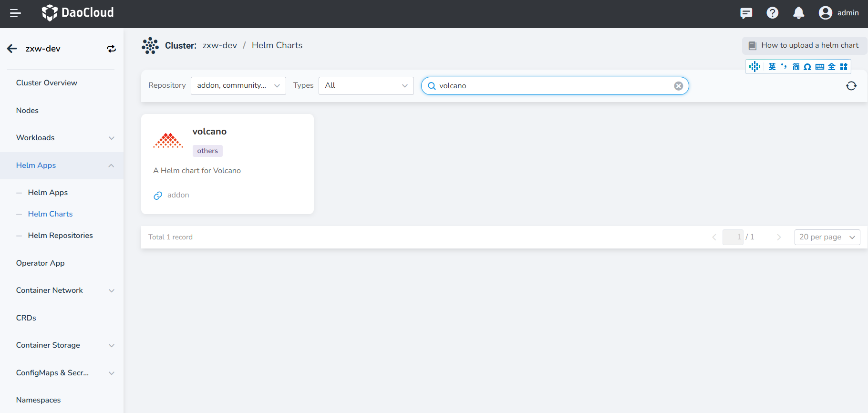Open the Repository dropdown
868x413 pixels.
238,86
